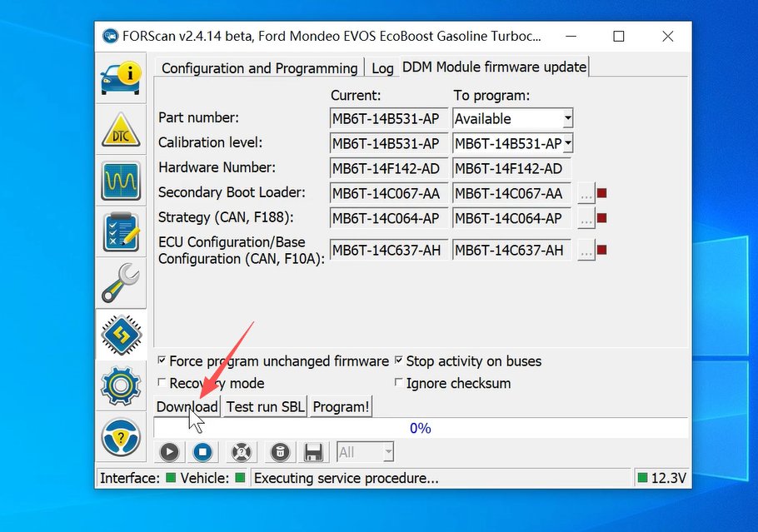Open the steering wheel help section

coord(121,435)
